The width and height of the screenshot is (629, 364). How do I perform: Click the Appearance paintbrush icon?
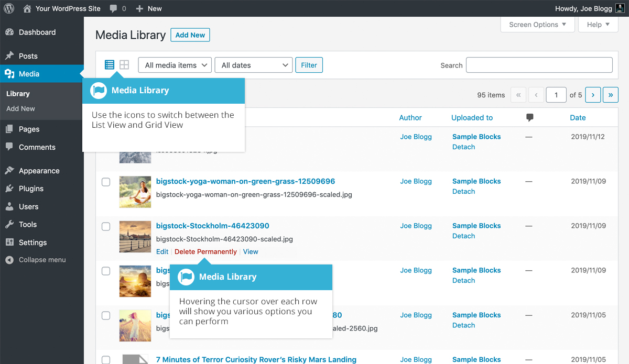pos(9,171)
